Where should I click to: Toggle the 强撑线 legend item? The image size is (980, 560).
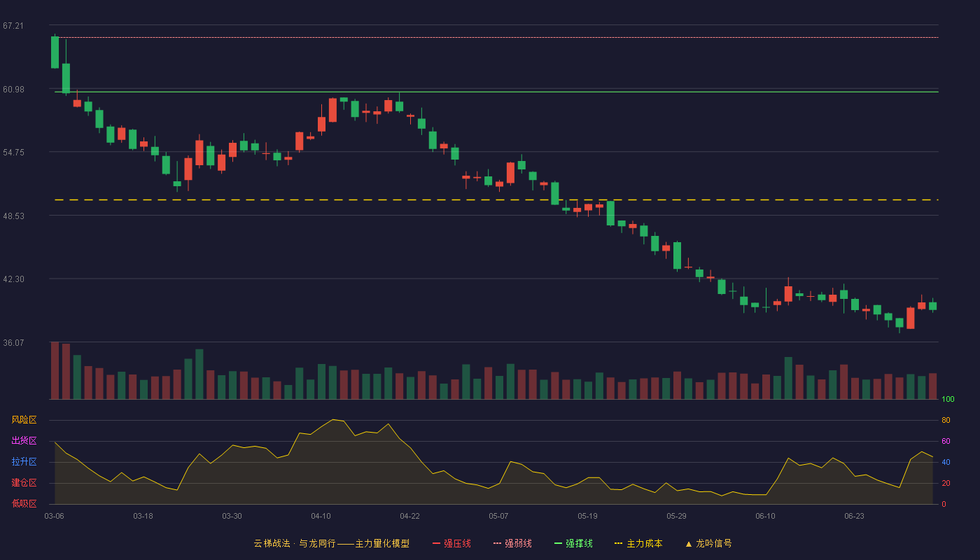coord(573,543)
